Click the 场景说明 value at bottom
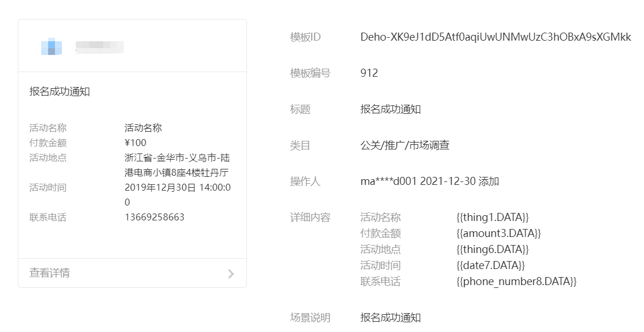 pyautogui.click(x=391, y=318)
